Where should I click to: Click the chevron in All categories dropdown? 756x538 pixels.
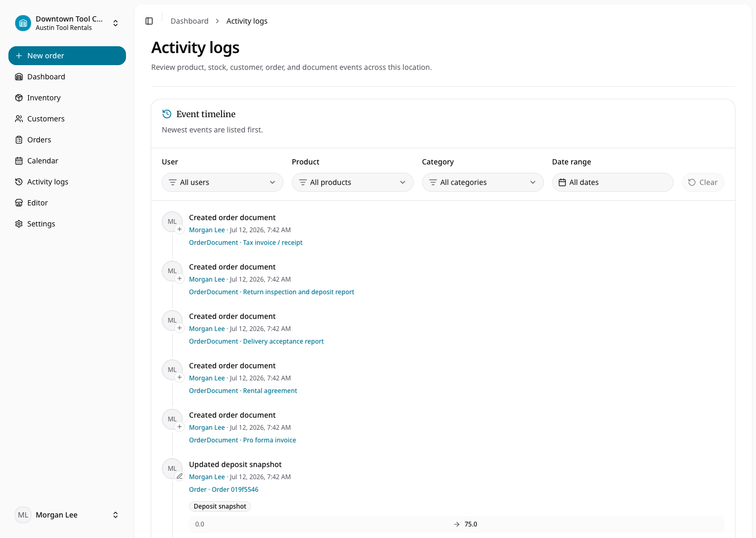[533, 182]
